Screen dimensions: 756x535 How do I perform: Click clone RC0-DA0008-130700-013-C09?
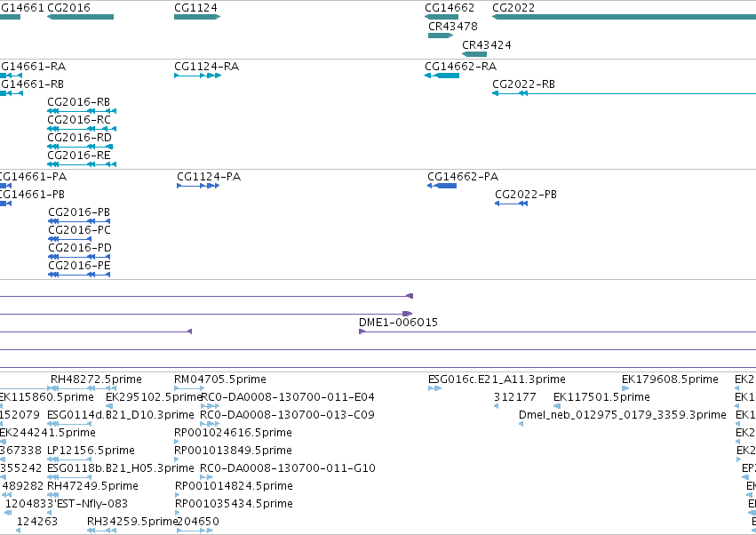coord(287,415)
